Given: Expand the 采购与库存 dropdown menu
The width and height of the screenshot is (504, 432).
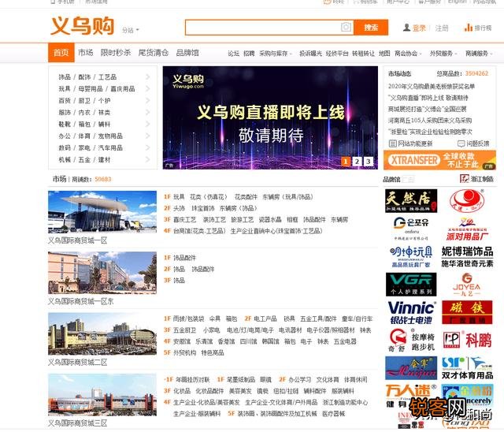Looking at the screenshot, I should (x=276, y=54).
